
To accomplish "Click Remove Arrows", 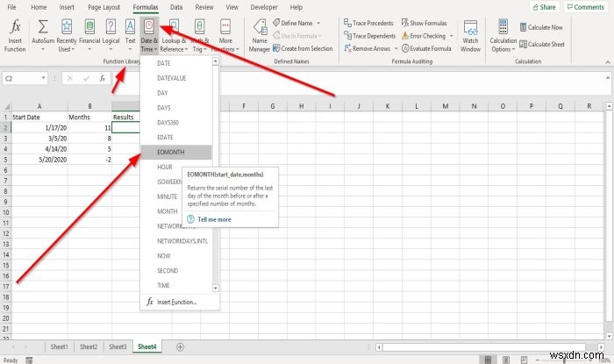I will pos(368,48).
